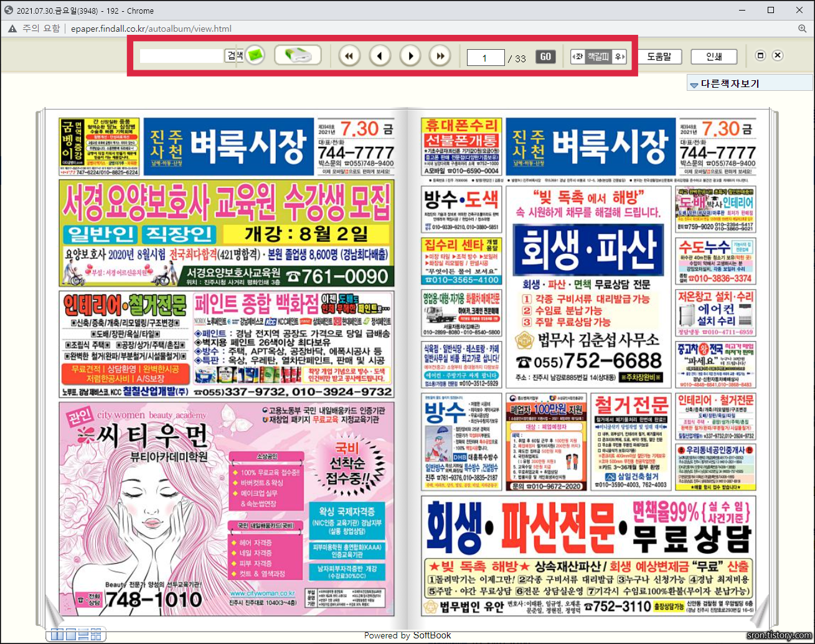Select single-page view icon at bottom left

coord(71,635)
